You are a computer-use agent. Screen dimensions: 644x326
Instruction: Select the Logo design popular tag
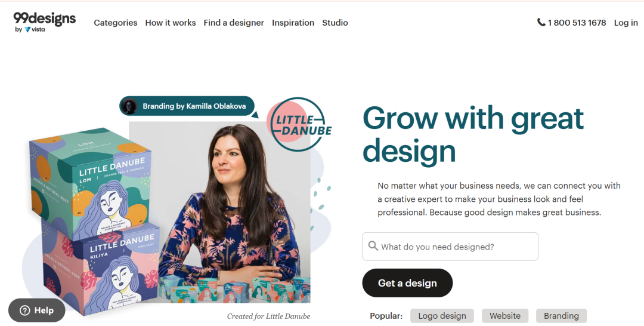coord(442,316)
